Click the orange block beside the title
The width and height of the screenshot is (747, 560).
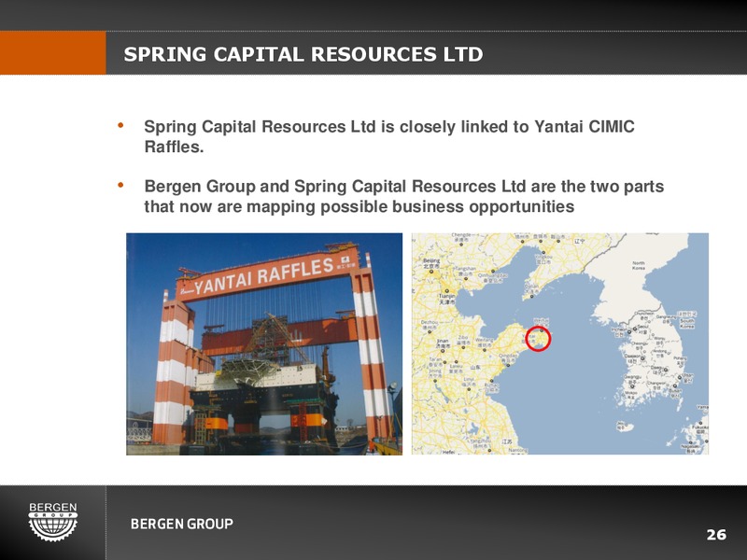coord(53,53)
